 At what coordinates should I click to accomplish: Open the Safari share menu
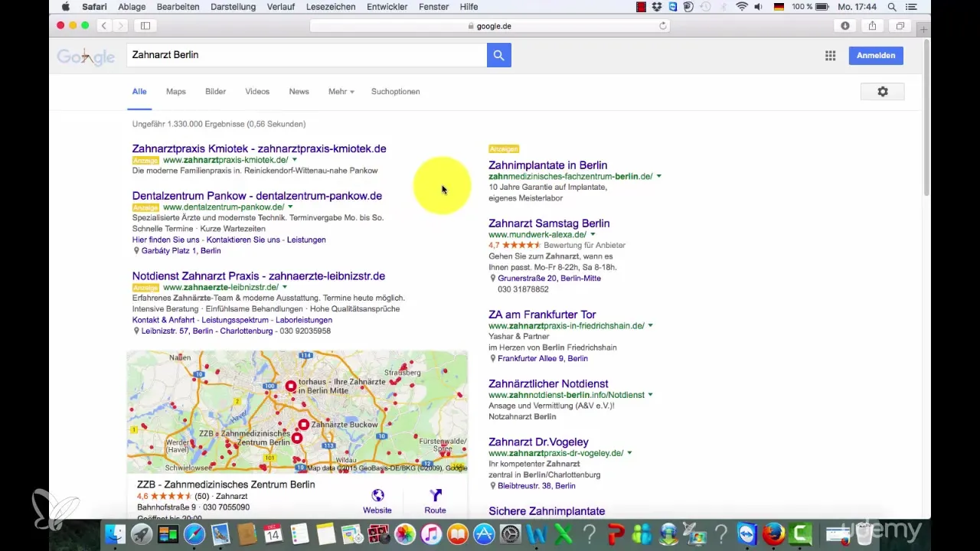tap(873, 25)
